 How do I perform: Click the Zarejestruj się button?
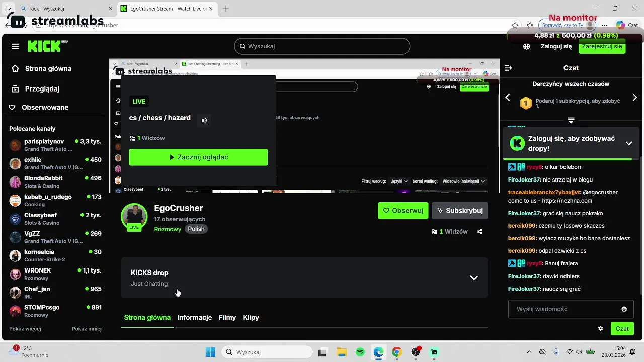[602, 47]
